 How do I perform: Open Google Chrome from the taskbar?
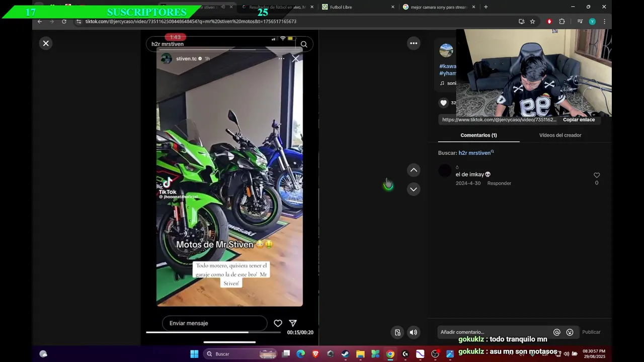(x=390, y=354)
